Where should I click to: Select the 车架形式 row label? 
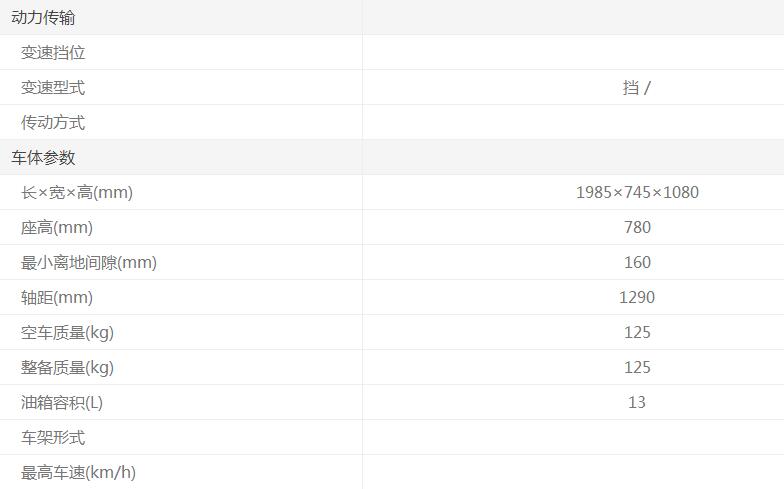[53, 438]
